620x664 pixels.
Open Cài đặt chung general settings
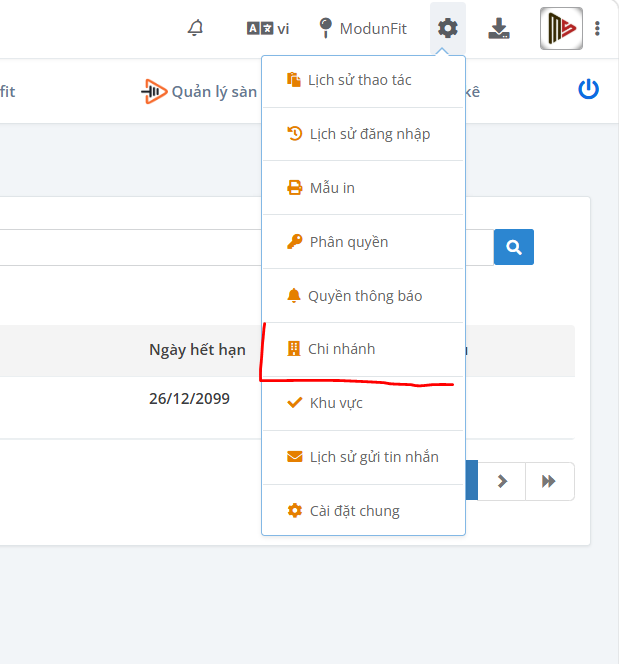[x=363, y=511]
